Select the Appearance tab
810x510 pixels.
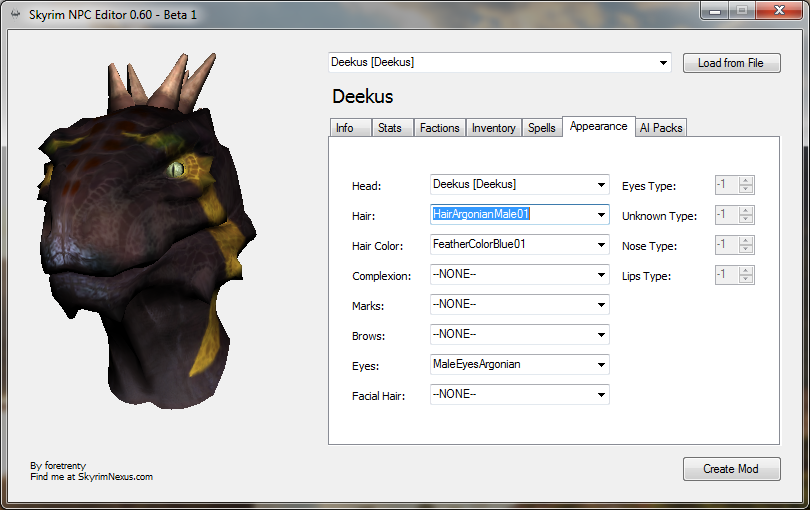[x=598, y=127]
